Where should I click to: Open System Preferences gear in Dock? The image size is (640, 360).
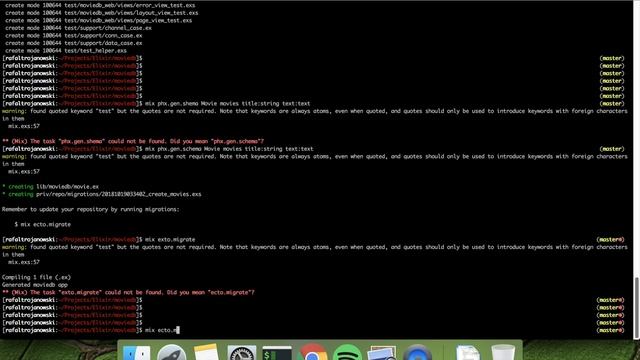(x=242, y=353)
